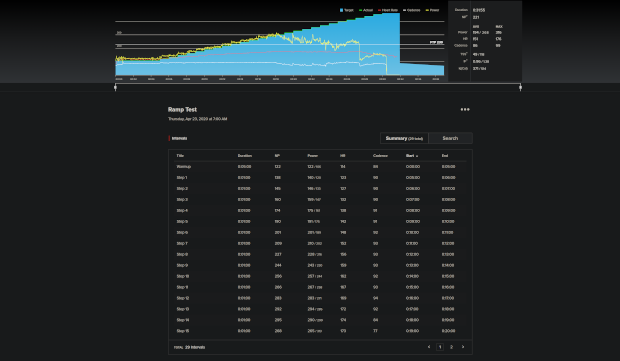The height and width of the screenshot is (361, 620).
Task: Click cadence value 77 in Step 15 row
Action: click(x=375, y=331)
